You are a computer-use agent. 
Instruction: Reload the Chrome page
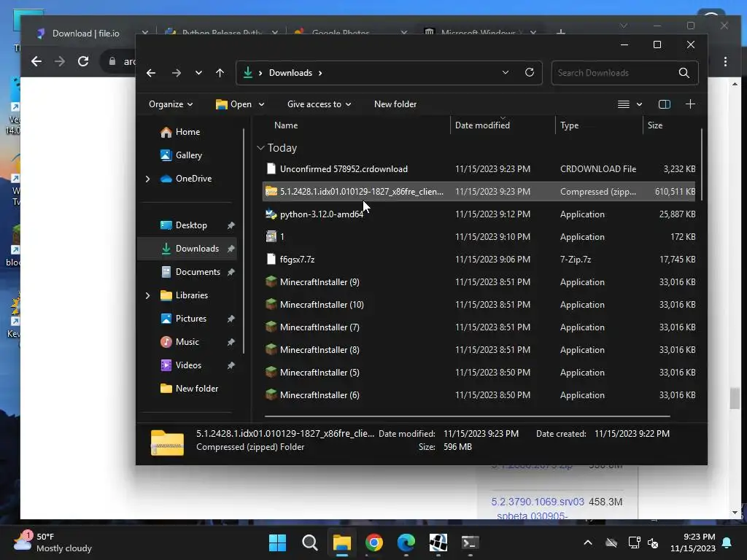(83, 61)
